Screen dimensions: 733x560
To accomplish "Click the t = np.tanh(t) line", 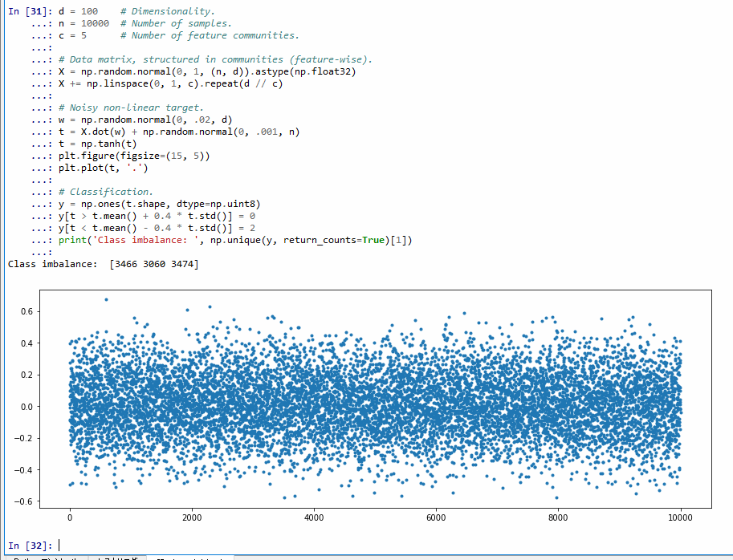I will click(97, 144).
